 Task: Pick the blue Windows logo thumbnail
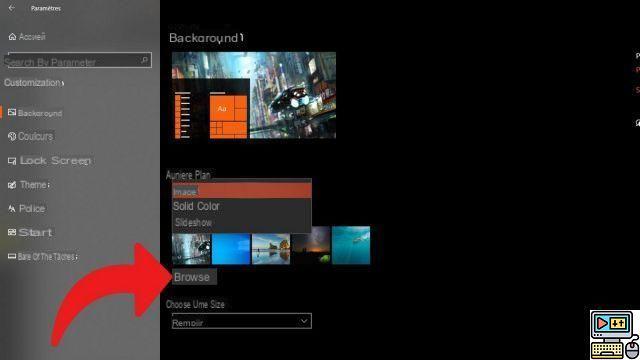pyautogui.click(x=231, y=249)
